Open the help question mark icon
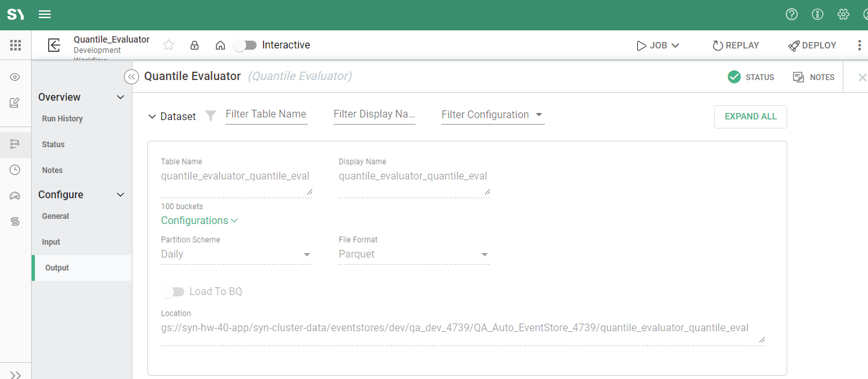 (x=792, y=14)
